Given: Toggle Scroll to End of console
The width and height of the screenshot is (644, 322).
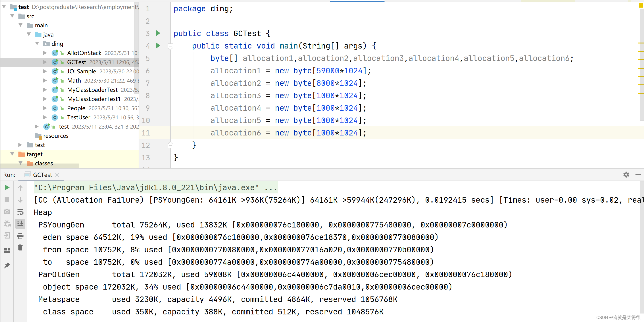Looking at the screenshot, I should coord(20,224).
